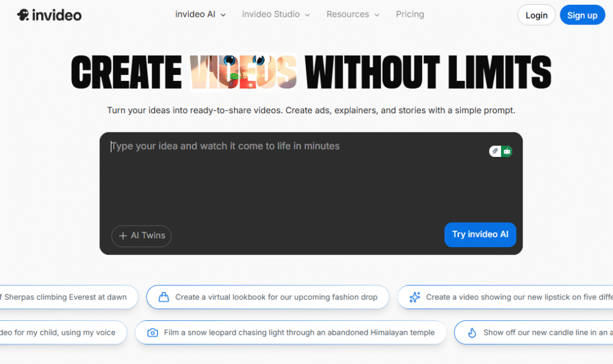The width and height of the screenshot is (613, 364).
Task: Click the invideo logo in the header
Action: click(x=49, y=14)
